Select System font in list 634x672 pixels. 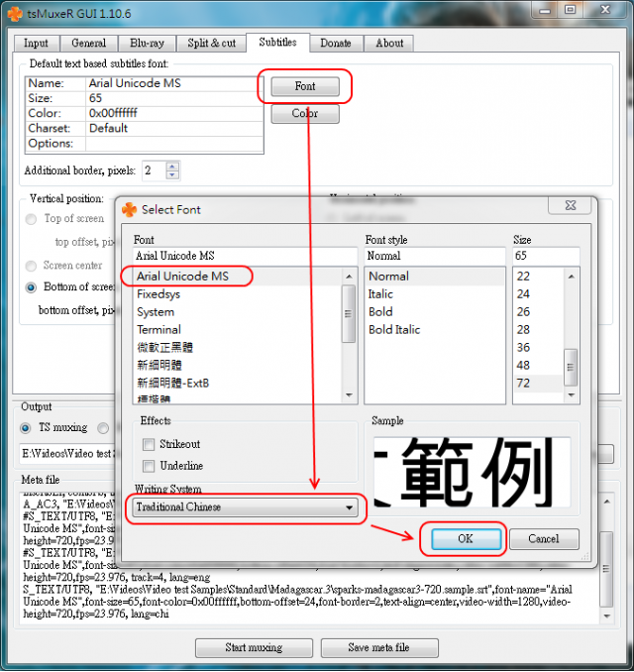click(x=238, y=312)
